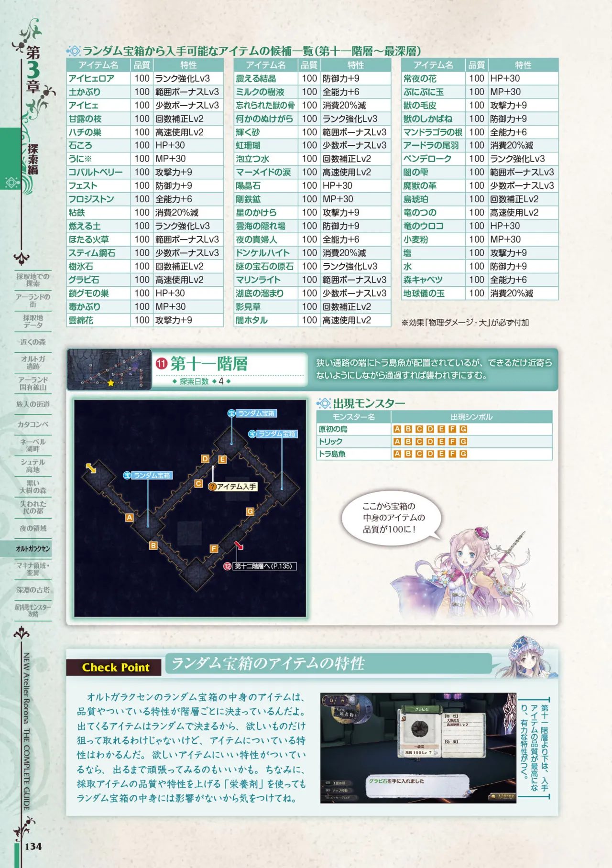
Task: Click the 第十一階層 floor heading
Action: [x=209, y=364]
